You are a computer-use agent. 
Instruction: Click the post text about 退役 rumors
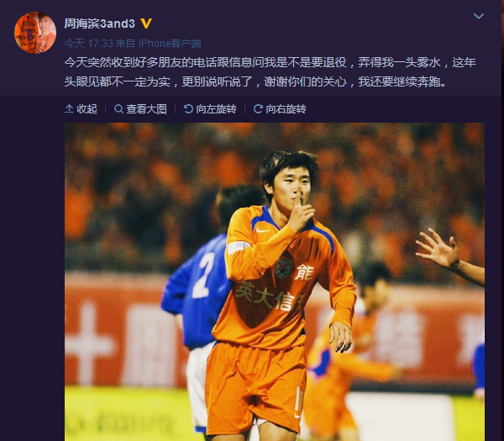[x=270, y=72]
